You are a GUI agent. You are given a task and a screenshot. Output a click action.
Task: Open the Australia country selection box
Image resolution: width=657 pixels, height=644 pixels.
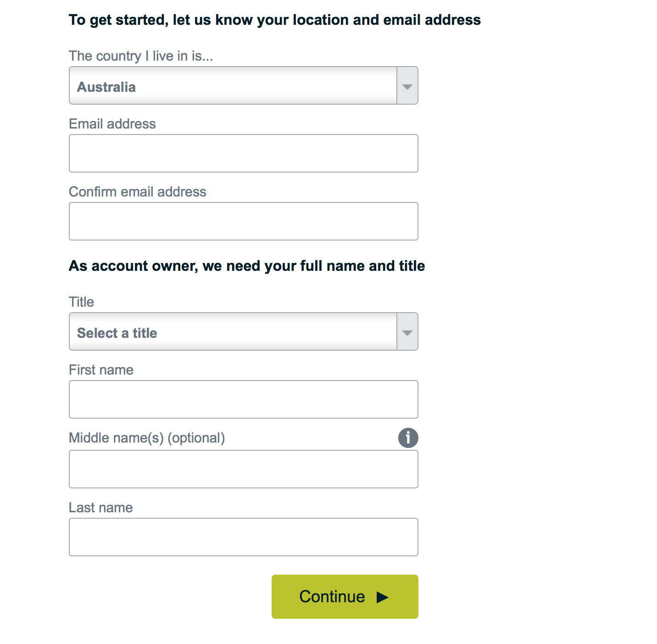(x=244, y=86)
